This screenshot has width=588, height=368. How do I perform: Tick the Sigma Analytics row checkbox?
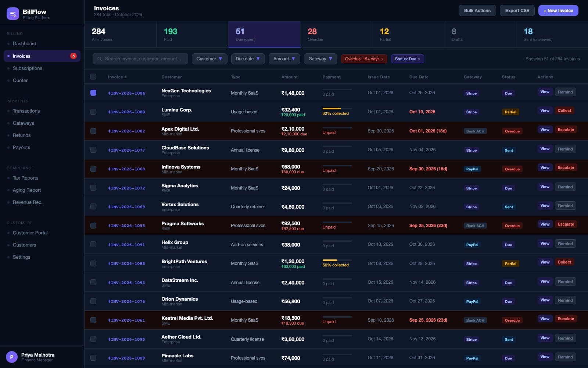[93, 188]
